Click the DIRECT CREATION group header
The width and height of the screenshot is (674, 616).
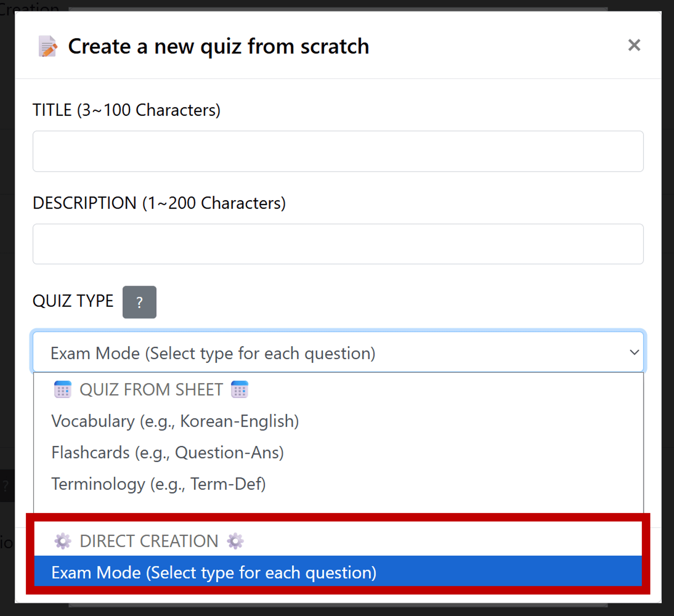tap(149, 541)
